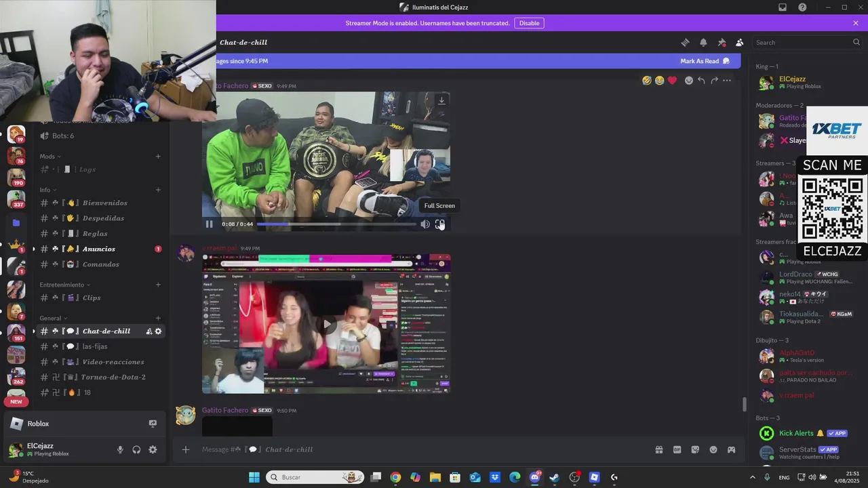Disable Streamer Mode
Image resolution: width=868 pixels, height=488 pixels.
529,23
